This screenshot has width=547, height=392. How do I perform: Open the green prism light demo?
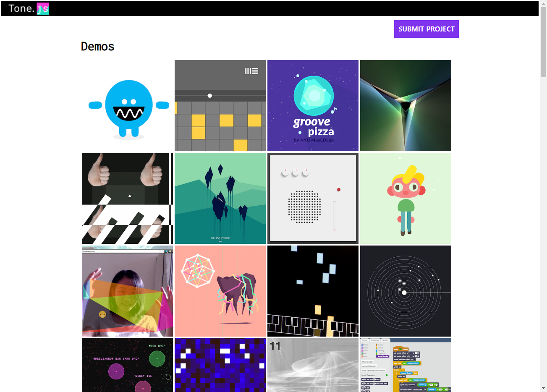(x=406, y=105)
